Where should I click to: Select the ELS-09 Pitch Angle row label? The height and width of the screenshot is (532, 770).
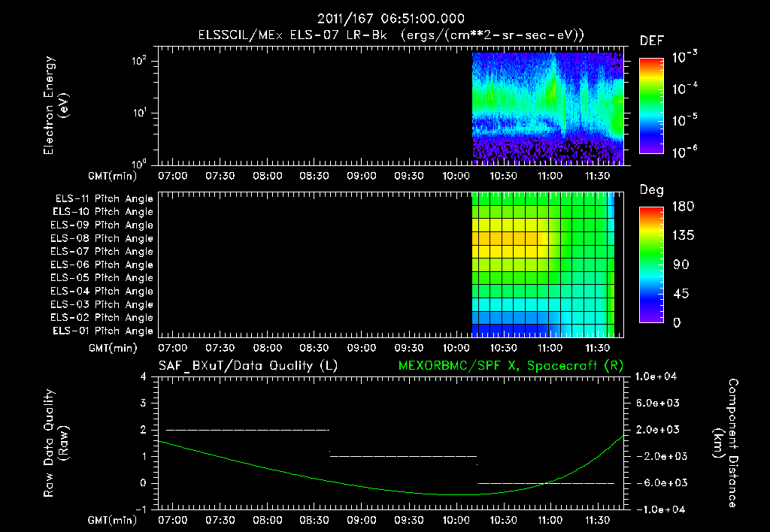(102, 225)
